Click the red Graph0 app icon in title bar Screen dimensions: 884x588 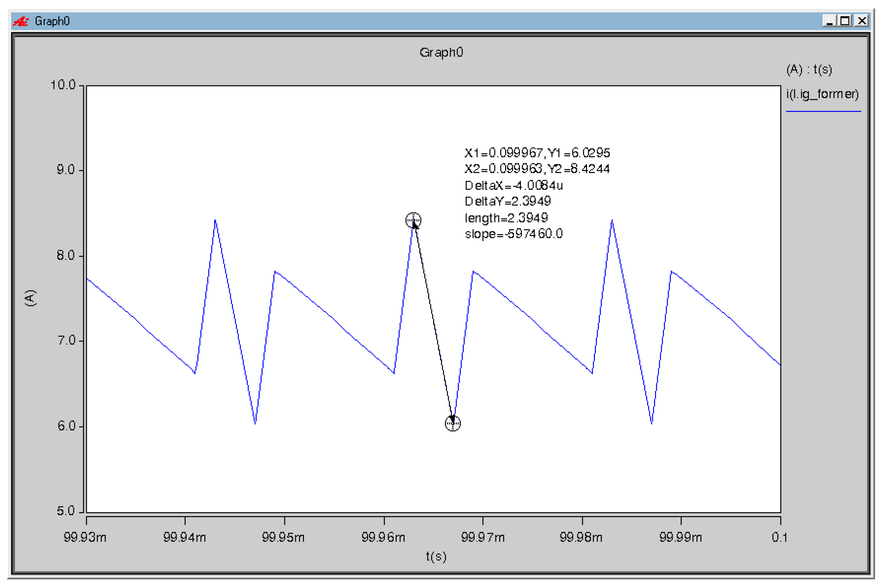pyautogui.click(x=21, y=21)
